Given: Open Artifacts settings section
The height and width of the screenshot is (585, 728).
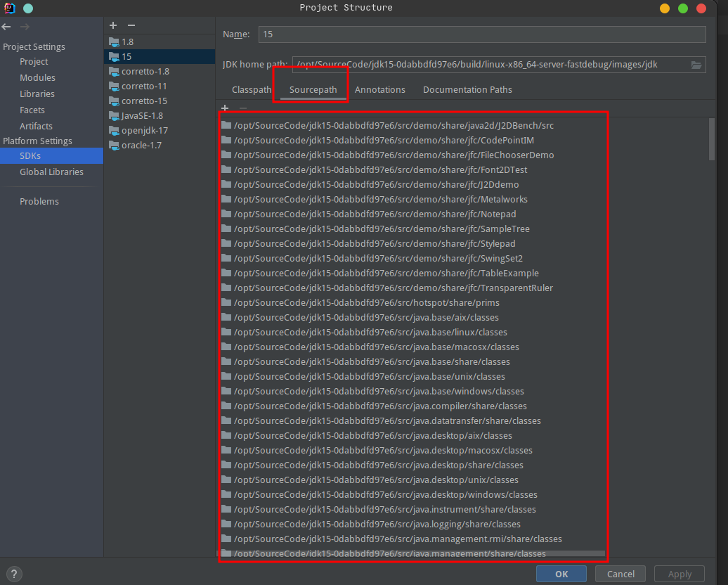Looking at the screenshot, I should 36,126.
